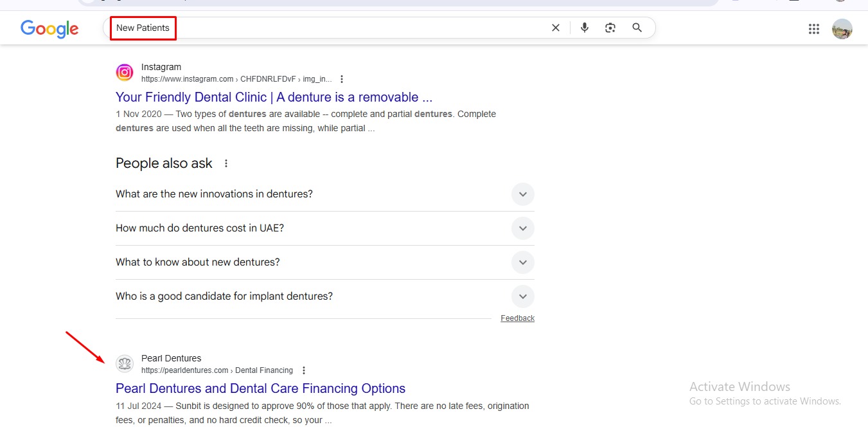Open the Google account profile picture
Image resolution: width=868 pixels, height=427 pixels.
(x=842, y=28)
